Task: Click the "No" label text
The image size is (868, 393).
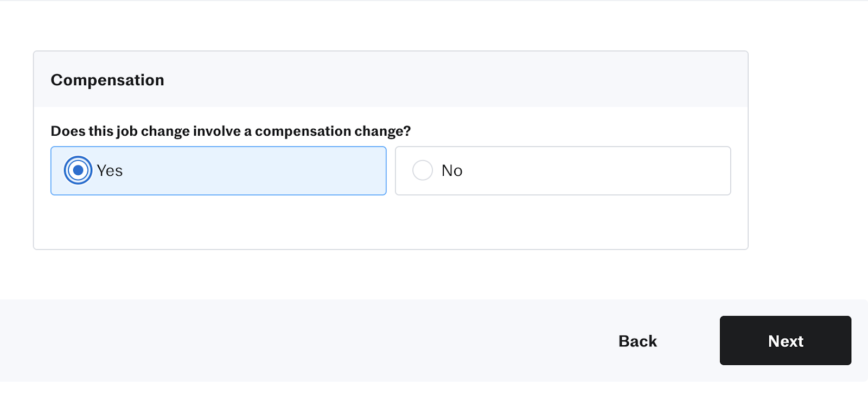Action: tap(452, 170)
